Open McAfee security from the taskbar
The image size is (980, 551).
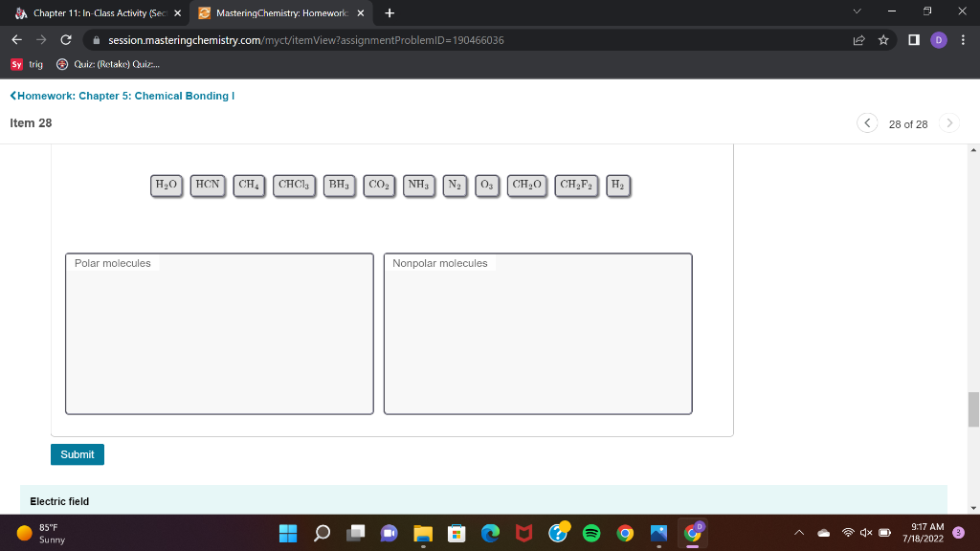524,532
